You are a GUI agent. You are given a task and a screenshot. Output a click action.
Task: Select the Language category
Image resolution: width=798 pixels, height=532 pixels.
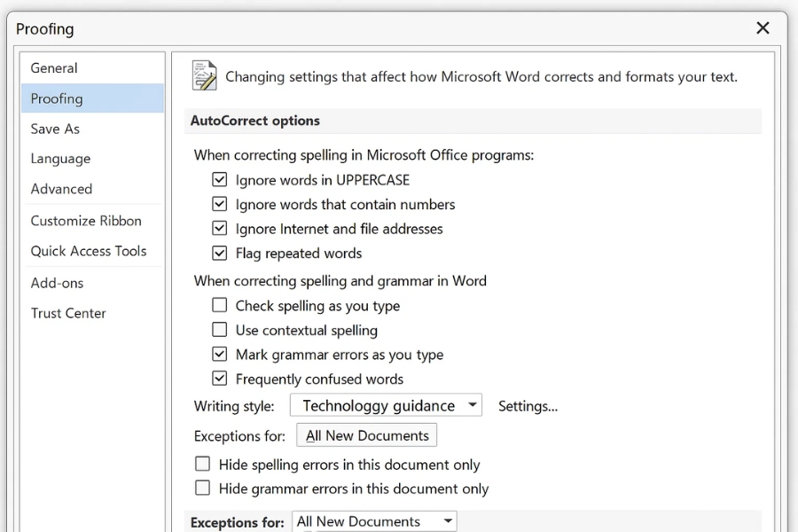60,159
